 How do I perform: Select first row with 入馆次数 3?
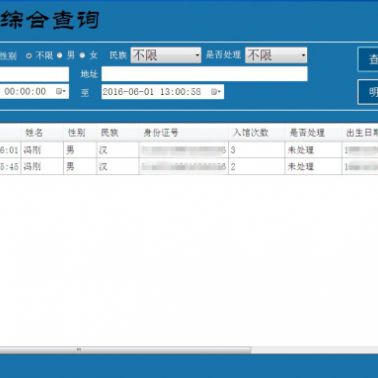189,150
